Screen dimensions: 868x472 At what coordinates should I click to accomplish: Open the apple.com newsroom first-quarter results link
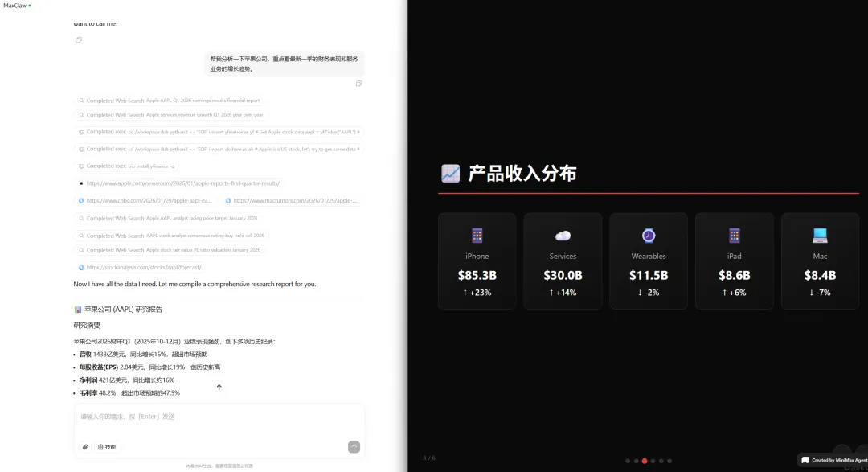pyautogui.click(x=178, y=183)
